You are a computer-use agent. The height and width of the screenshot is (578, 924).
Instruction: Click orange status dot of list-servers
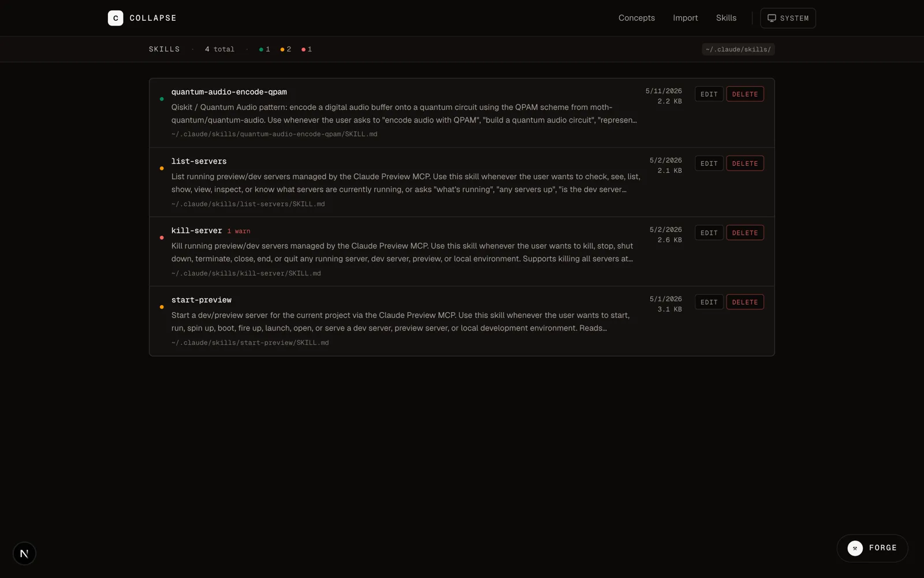pos(162,168)
